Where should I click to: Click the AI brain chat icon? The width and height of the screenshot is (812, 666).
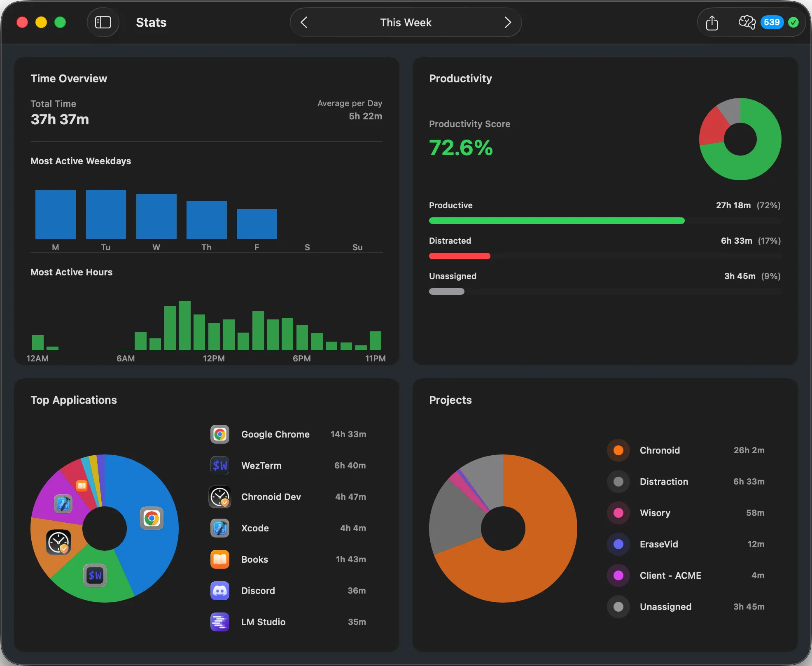pos(747,22)
